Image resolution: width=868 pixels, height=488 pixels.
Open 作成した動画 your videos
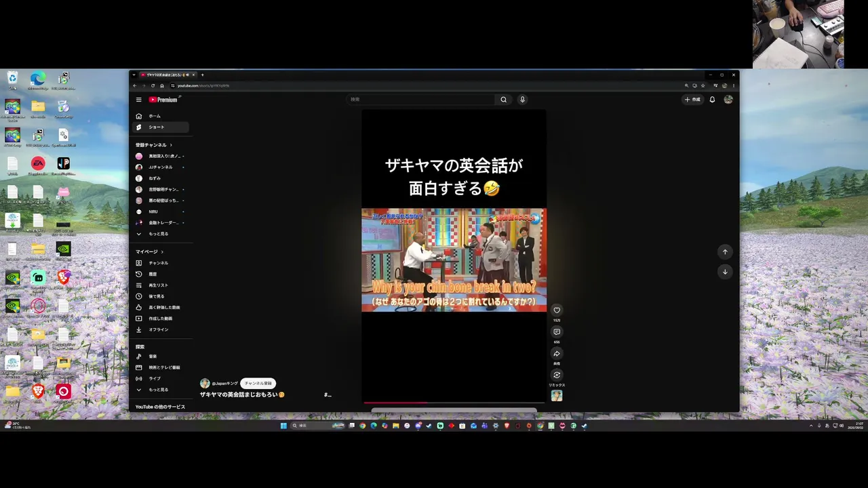pos(161,319)
